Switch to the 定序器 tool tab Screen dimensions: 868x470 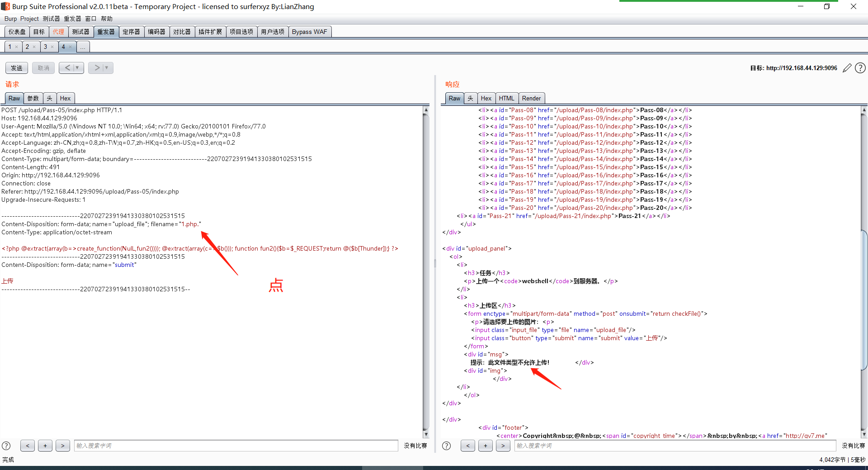pyautogui.click(x=132, y=32)
